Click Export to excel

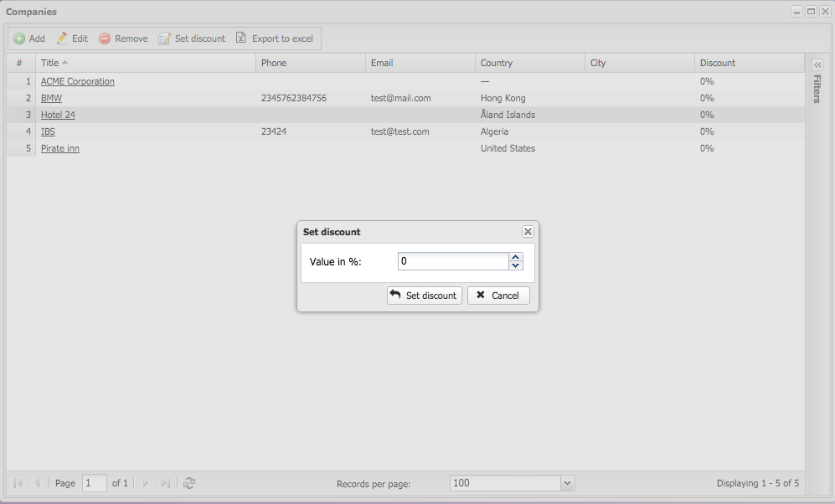pyautogui.click(x=275, y=39)
